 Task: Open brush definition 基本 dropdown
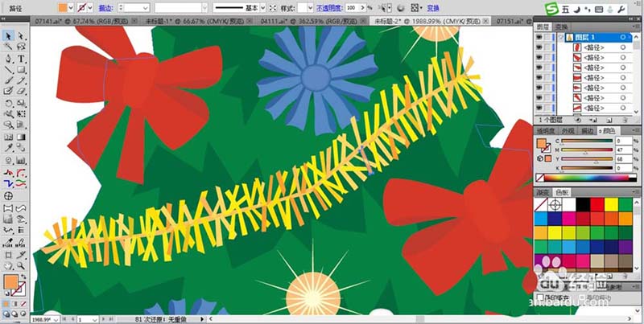pyautogui.click(x=263, y=8)
